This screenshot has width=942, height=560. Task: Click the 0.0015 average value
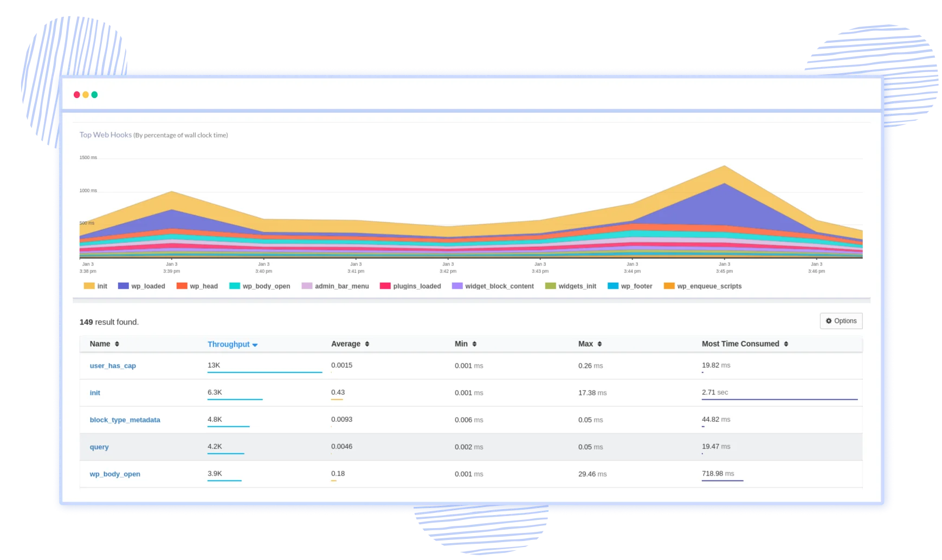[x=341, y=365]
